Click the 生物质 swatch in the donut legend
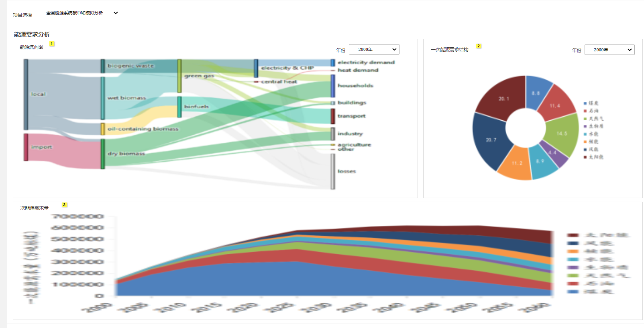The width and height of the screenshot is (644, 328). point(585,126)
